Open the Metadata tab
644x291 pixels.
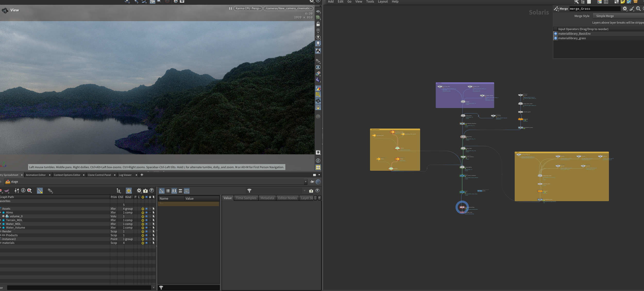point(267,198)
